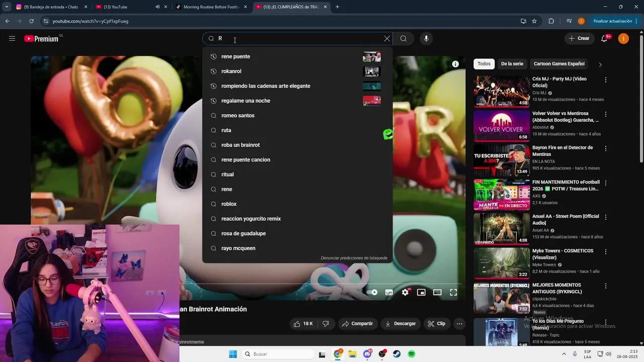This screenshot has width=644, height=362.
Task: Pick the "romeo santos" suggestion
Action: pos(297,116)
